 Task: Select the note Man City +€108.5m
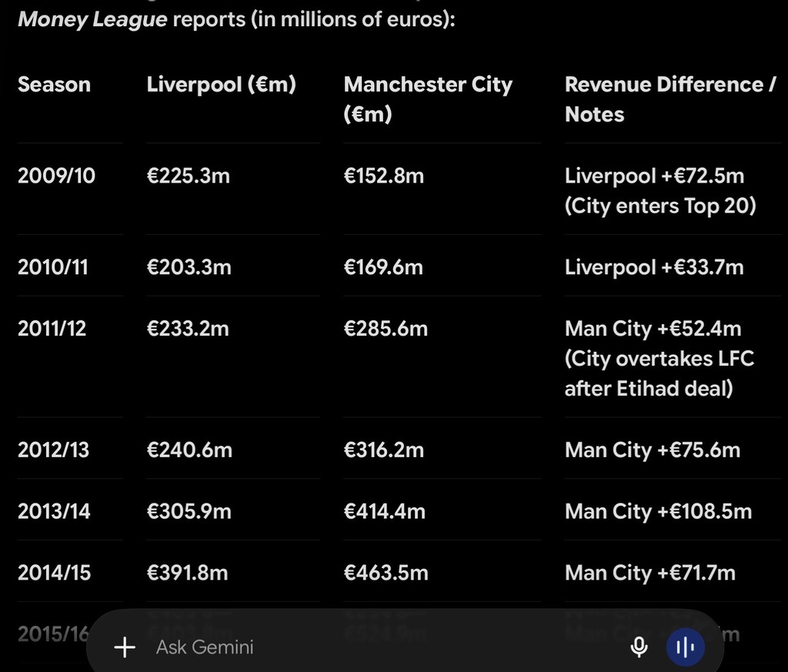(x=659, y=512)
